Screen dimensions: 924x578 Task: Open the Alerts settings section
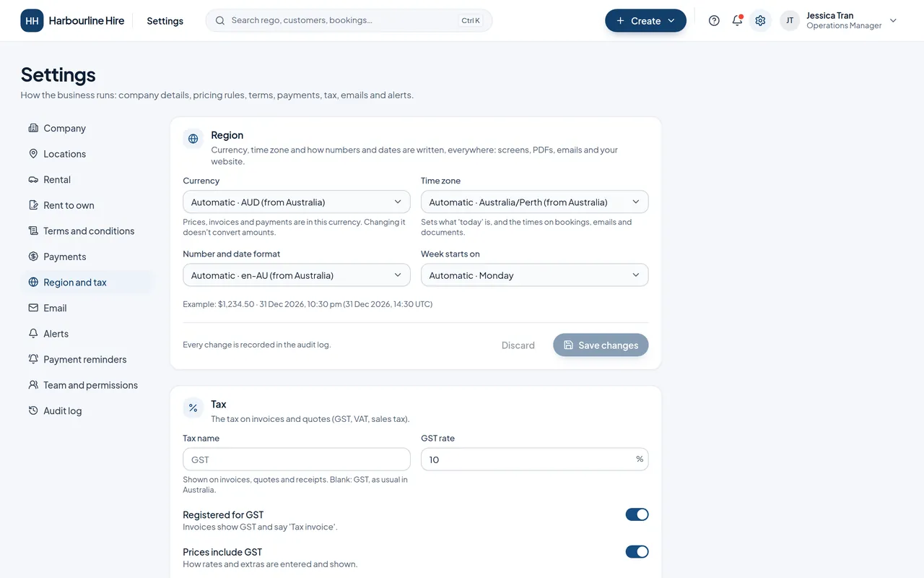pyautogui.click(x=87, y=334)
